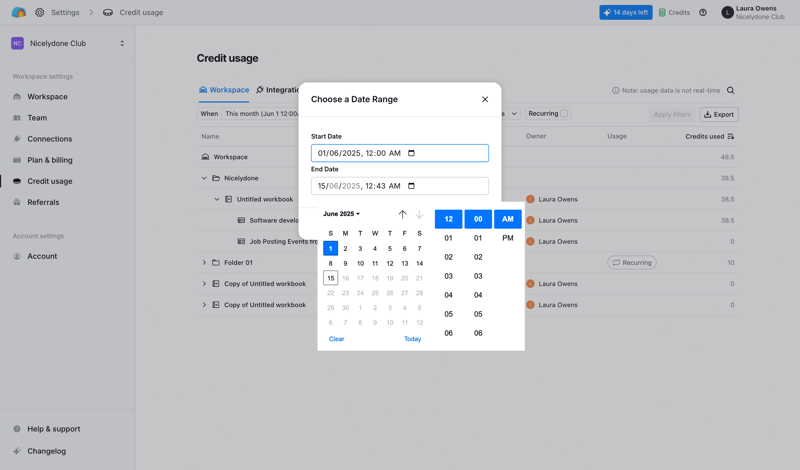Open the help question mark icon
This screenshot has height=470, width=800.
coord(703,12)
